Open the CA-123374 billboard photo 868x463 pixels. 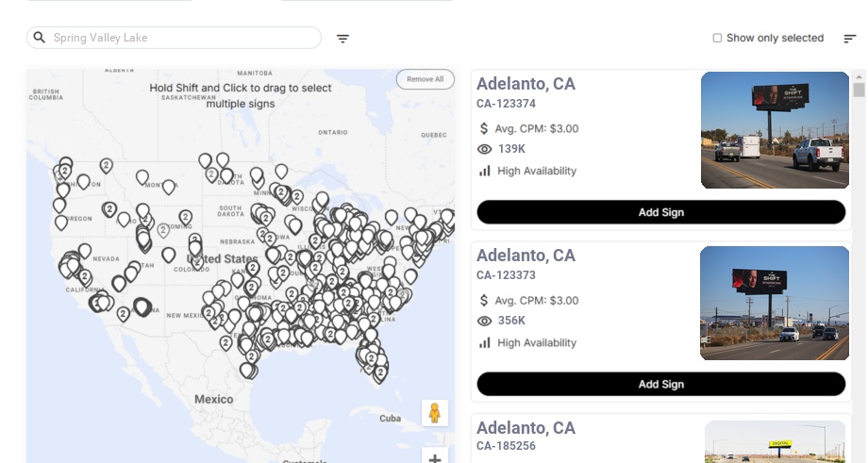click(x=775, y=130)
